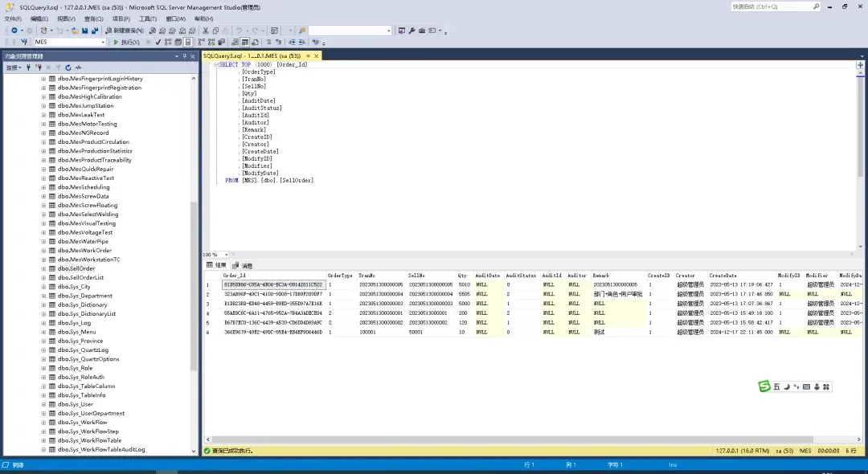Click the Connect Object Explorer server icon
Viewport: 868px width, 474px height.
point(29,67)
